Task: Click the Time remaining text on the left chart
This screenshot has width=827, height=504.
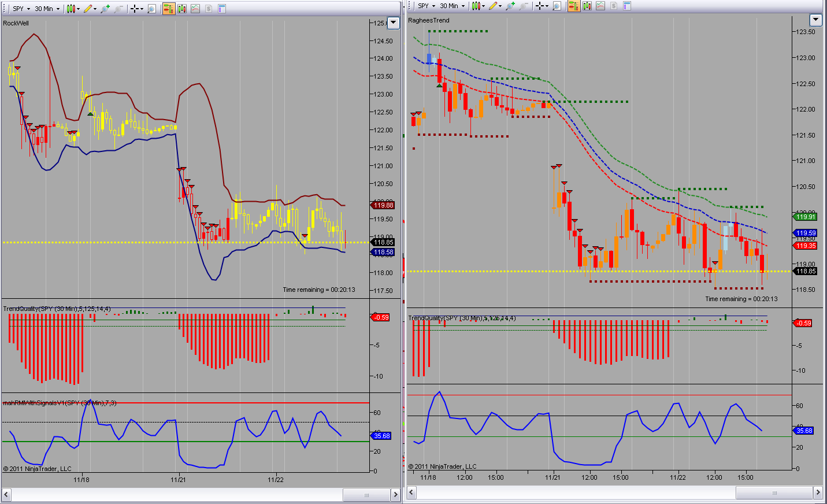Action: coord(319,290)
